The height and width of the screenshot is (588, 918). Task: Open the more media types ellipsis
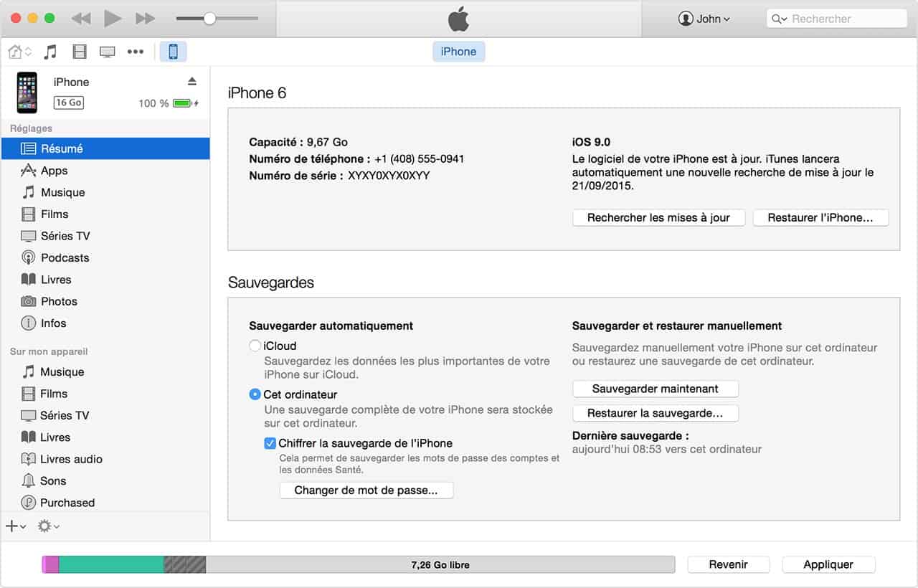coord(136,52)
